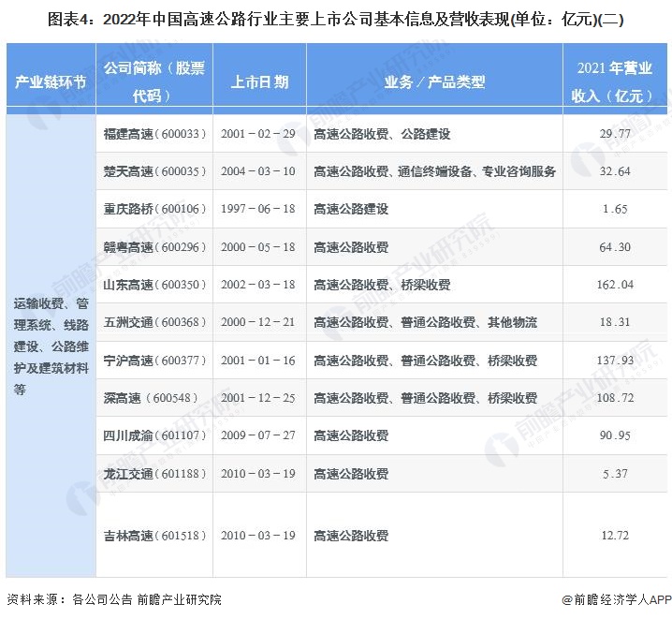Viewport: 672px width, 619px height.
Task: Click 四川成渝's business "高速公路收费"
Action: (x=351, y=436)
